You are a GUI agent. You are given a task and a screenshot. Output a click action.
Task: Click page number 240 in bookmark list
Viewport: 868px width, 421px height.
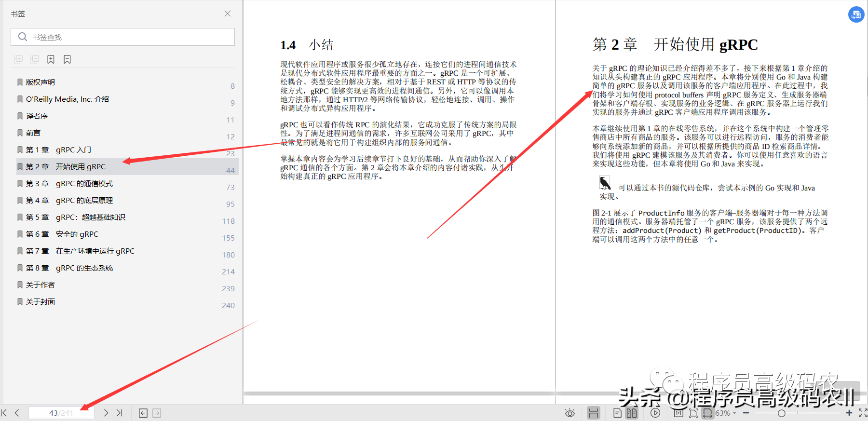(x=229, y=306)
